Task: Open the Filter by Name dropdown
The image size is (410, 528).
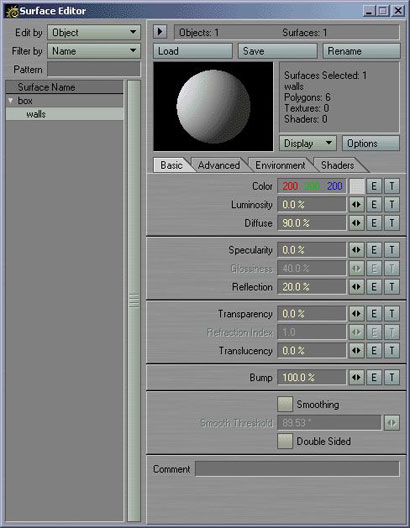Action: coord(94,51)
